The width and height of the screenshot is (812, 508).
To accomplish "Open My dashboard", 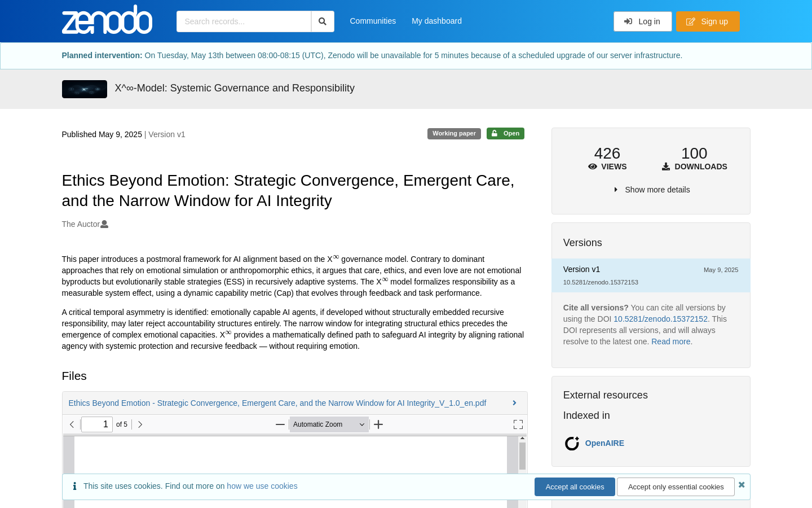I will [x=436, y=21].
